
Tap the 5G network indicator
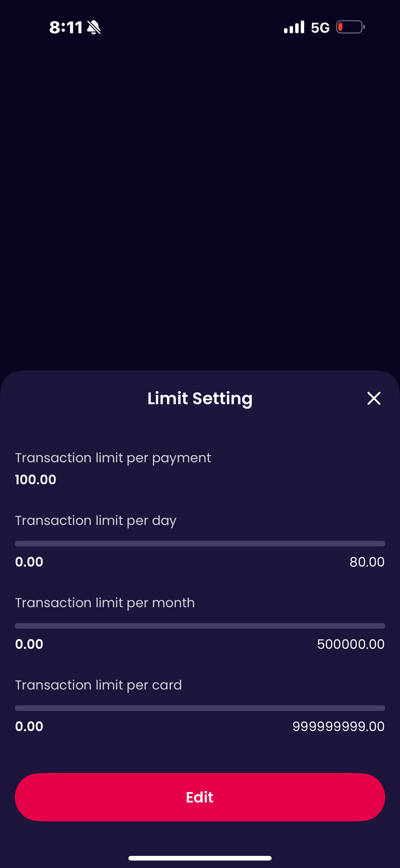(x=320, y=28)
